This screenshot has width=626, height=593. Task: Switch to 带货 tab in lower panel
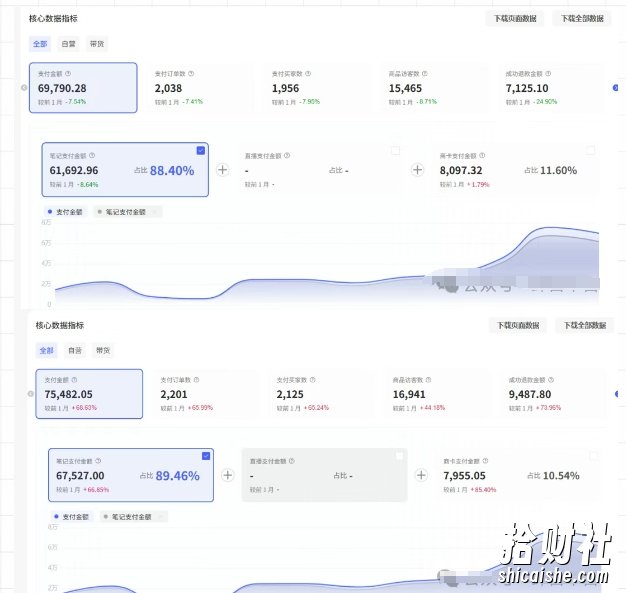tap(103, 351)
